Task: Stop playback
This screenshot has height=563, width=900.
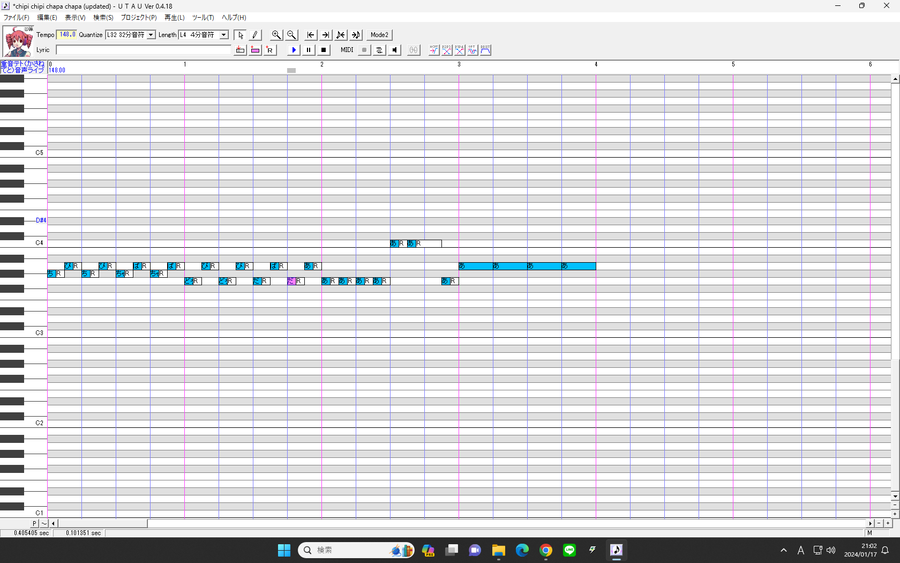Action: coord(323,50)
